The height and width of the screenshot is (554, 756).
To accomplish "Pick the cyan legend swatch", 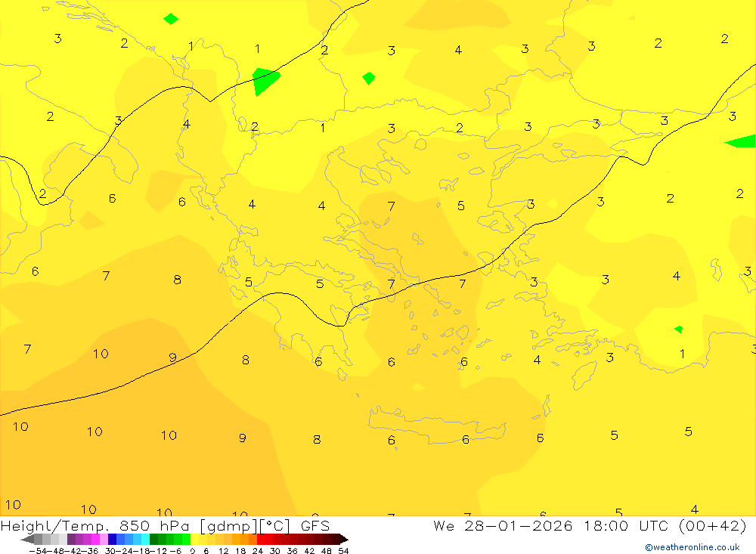I will (145, 539).
